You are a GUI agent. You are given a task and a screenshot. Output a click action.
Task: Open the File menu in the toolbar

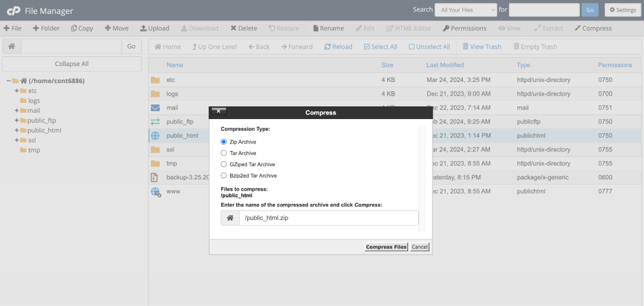pyautogui.click(x=13, y=28)
